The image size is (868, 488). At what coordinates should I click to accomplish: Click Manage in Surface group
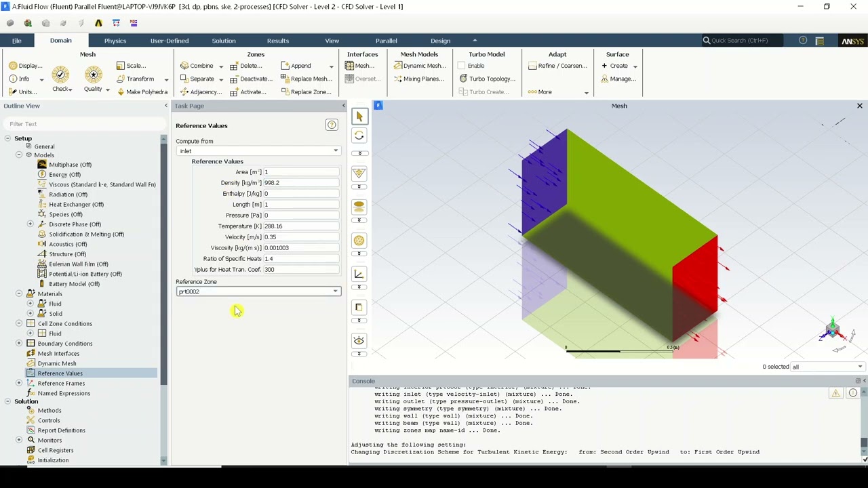click(618, 79)
